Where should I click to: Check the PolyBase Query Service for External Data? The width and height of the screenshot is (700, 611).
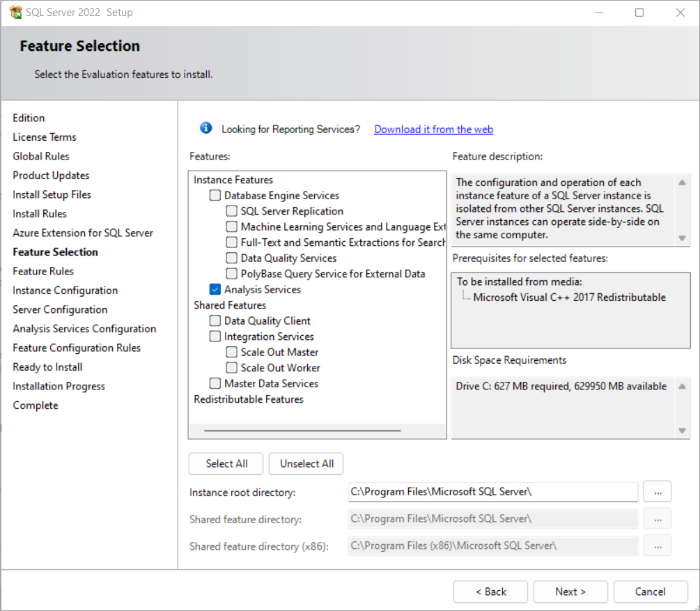coord(231,274)
